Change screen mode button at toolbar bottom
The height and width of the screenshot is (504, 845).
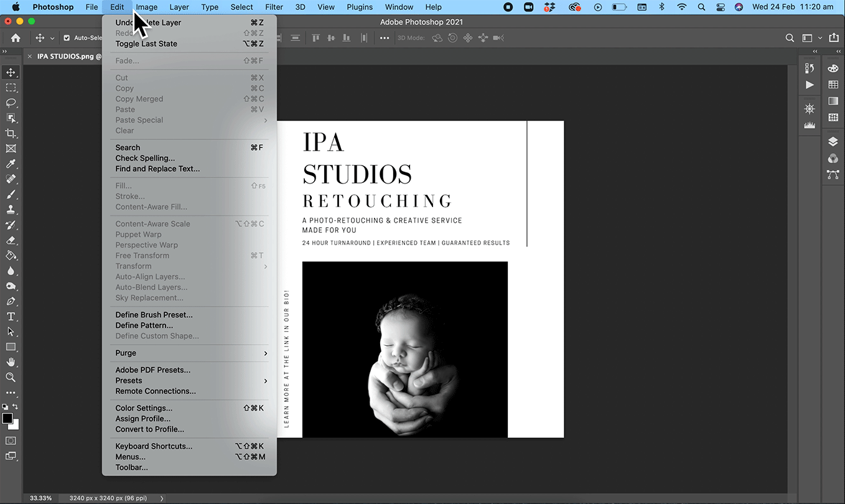(x=11, y=456)
